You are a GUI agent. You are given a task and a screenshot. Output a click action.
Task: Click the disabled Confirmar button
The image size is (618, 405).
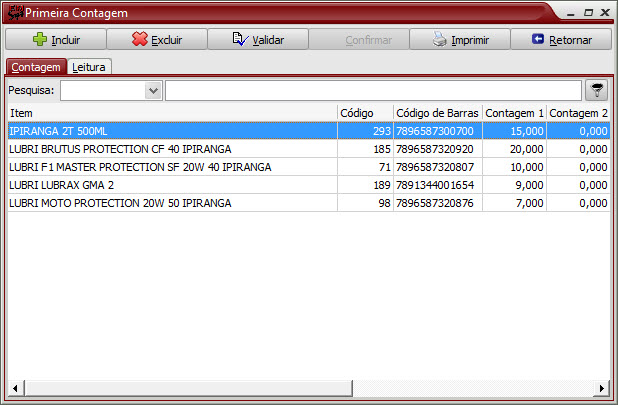[359, 39]
